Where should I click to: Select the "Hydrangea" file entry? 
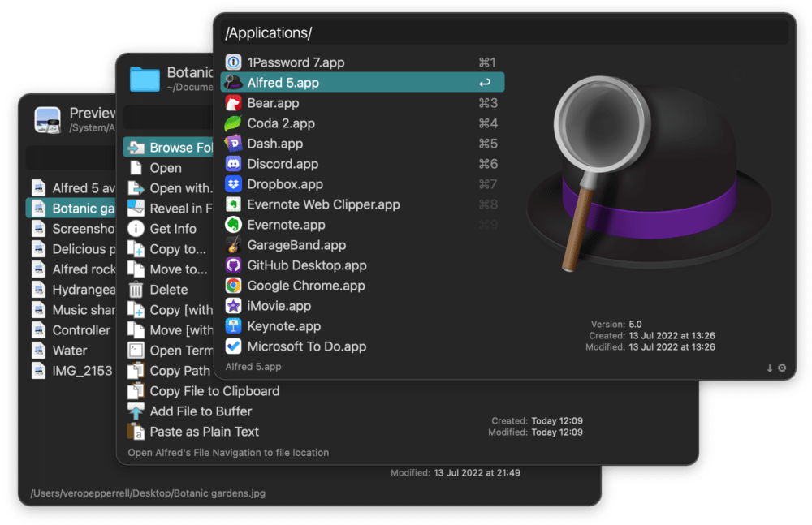[71, 290]
